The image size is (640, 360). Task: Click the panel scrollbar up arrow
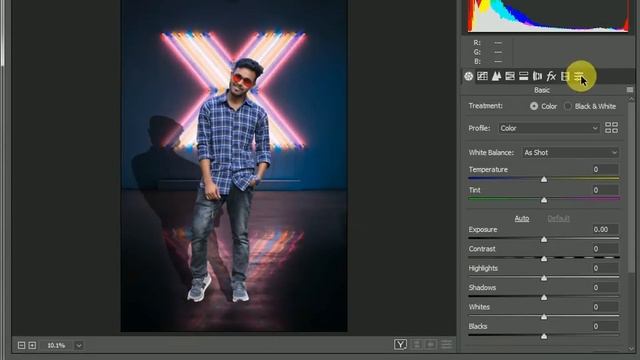click(x=631, y=99)
